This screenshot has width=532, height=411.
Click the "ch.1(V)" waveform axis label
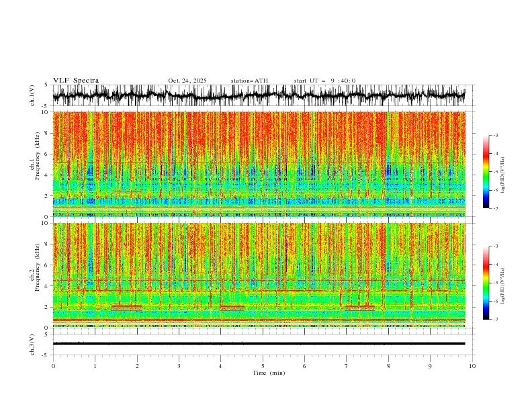tap(32, 95)
